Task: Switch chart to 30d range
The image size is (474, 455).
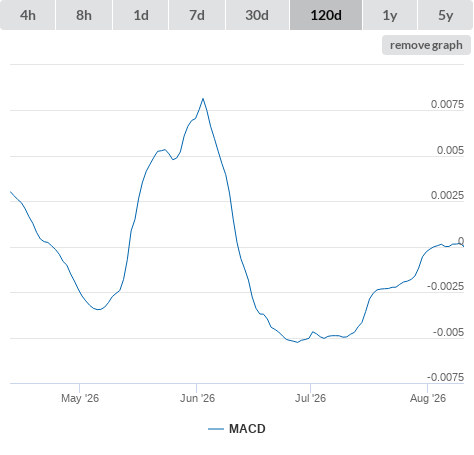Action: click(257, 15)
